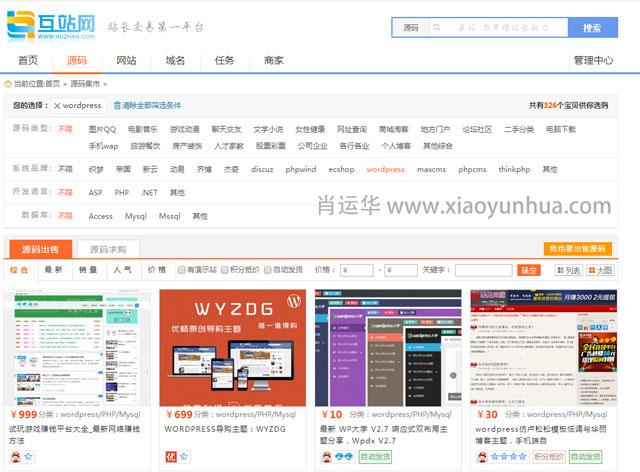Open the 域名 nav tab

tap(175, 60)
